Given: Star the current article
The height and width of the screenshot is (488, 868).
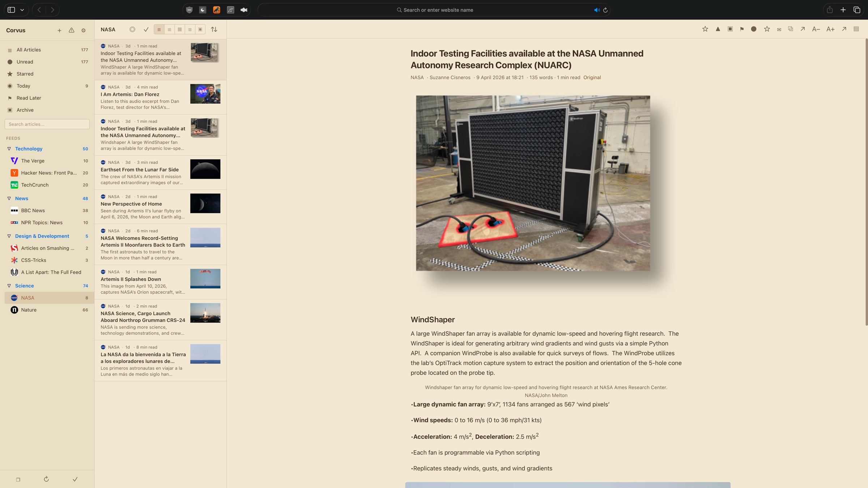Looking at the screenshot, I should point(705,29).
